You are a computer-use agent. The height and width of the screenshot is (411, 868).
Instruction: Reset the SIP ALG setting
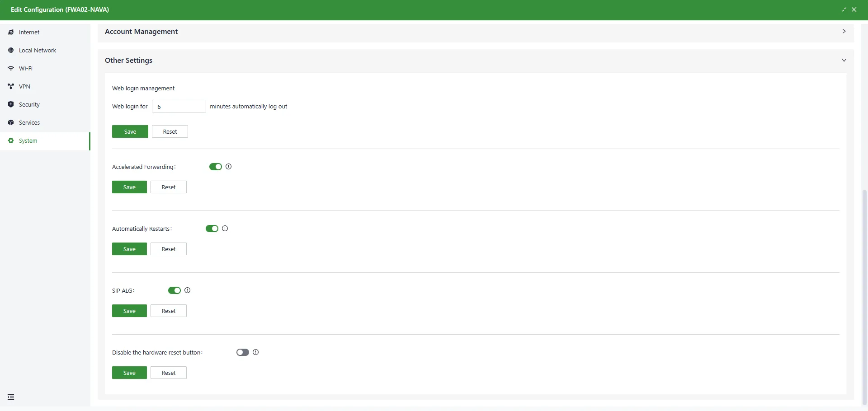pos(169,311)
